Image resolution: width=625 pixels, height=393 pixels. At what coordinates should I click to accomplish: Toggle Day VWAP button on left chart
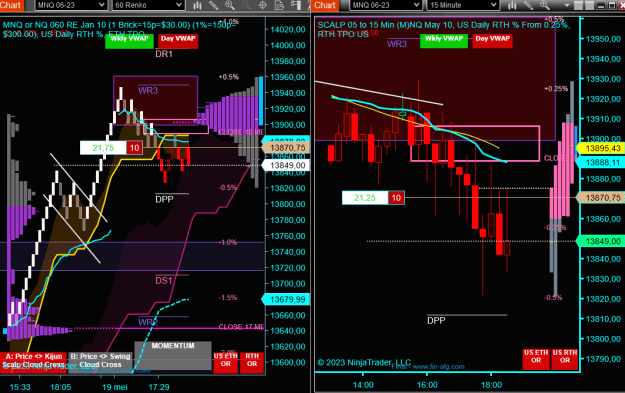tap(178, 41)
